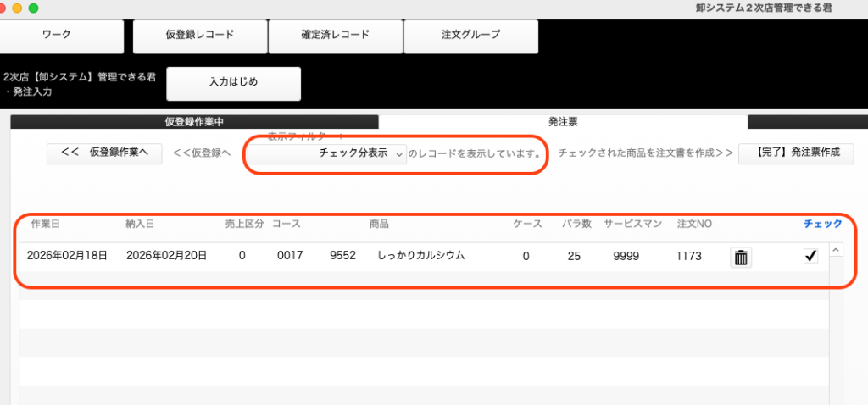Select the 発注票 tab
The image size is (868, 405).
[563, 122]
